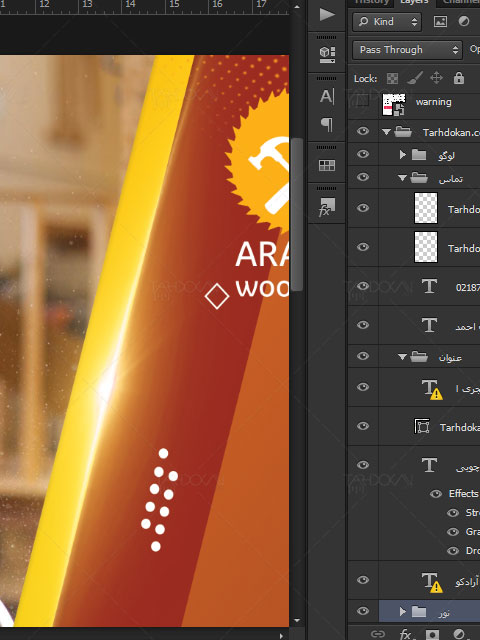Select the Layers tab
The height and width of the screenshot is (640, 480).
[x=414, y=2]
